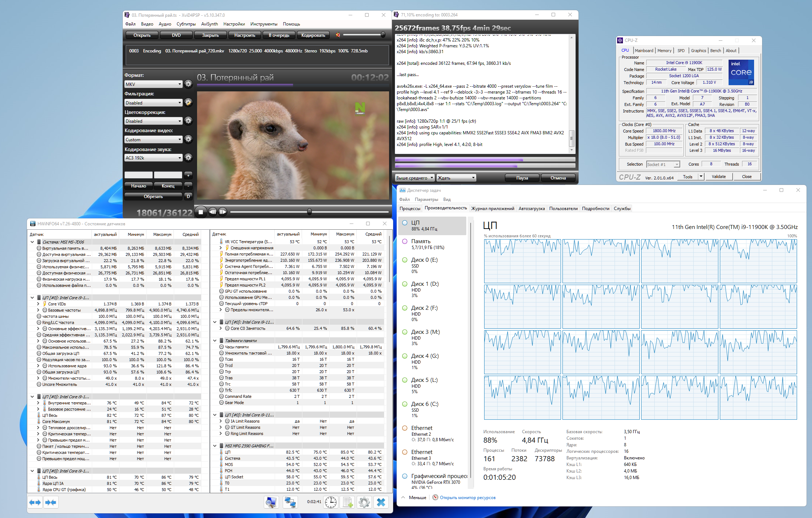Start logging with the add-file icon

point(348,502)
